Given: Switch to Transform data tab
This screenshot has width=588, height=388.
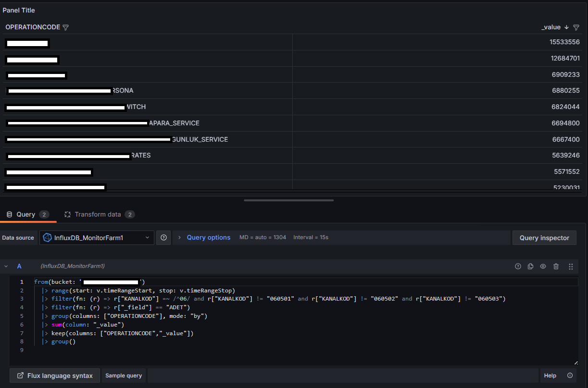Looking at the screenshot, I should [100, 214].
